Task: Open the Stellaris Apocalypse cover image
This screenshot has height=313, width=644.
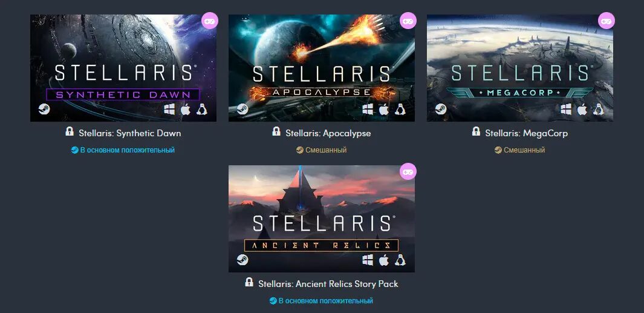Action: (322, 68)
